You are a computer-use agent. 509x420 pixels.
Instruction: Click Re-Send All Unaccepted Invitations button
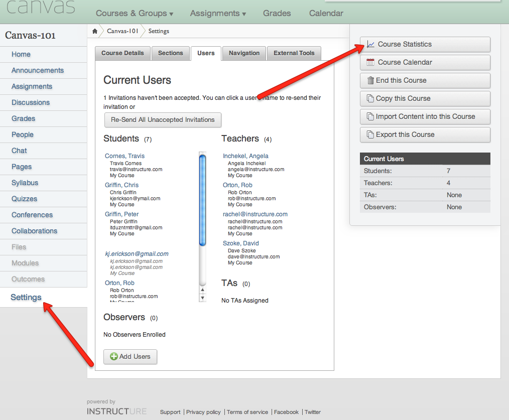[x=163, y=120]
